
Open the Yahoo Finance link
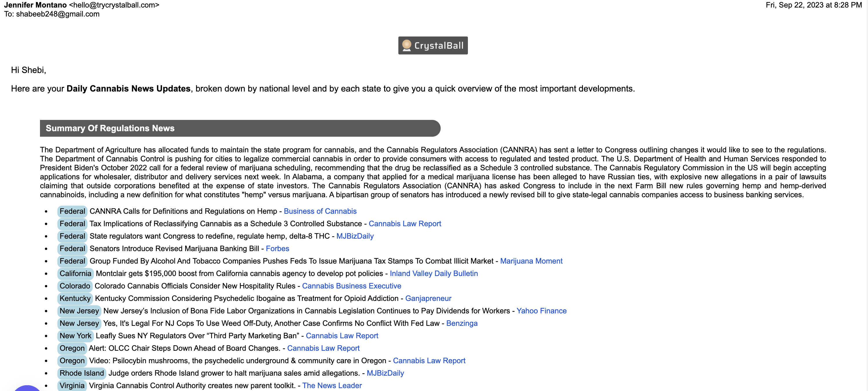pos(541,311)
